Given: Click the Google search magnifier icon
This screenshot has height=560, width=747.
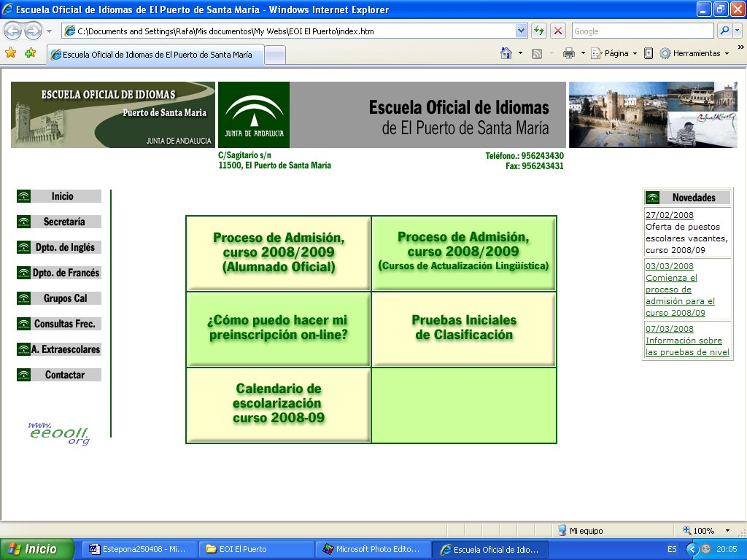Looking at the screenshot, I should pyautogui.click(x=724, y=31).
